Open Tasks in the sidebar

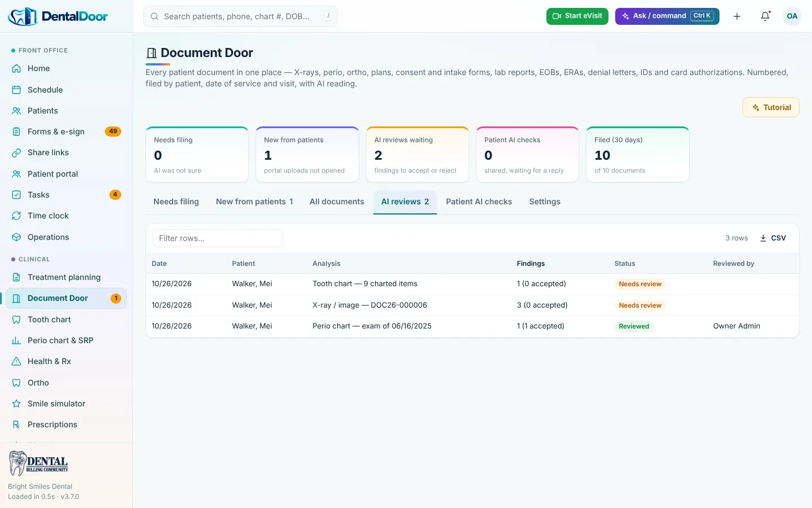pos(66,195)
